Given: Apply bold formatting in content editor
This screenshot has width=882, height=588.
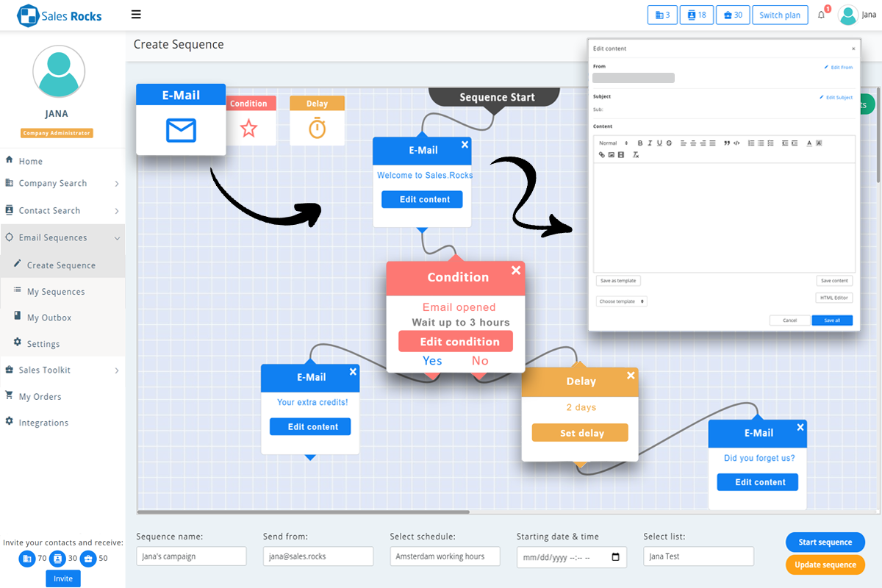Looking at the screenshot, I should [x=640, y=143].
